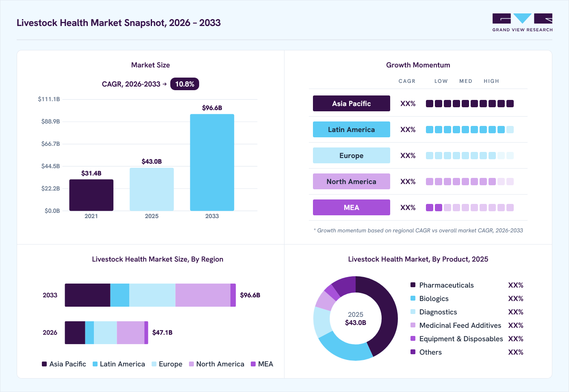Image resolution: width=569 pixels, height=392 pixels.
Task: Click the 10.8% CAGR badge
Action: [x=185, y=84]
